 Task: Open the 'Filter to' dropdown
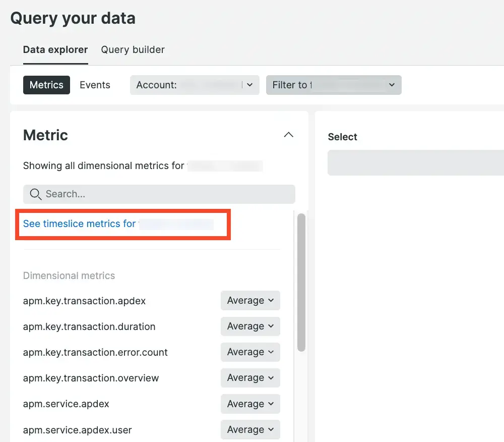334,85
